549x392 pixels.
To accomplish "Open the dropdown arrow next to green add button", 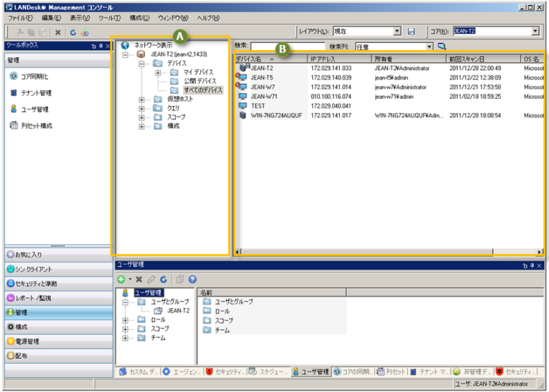I will click(130, 279).
